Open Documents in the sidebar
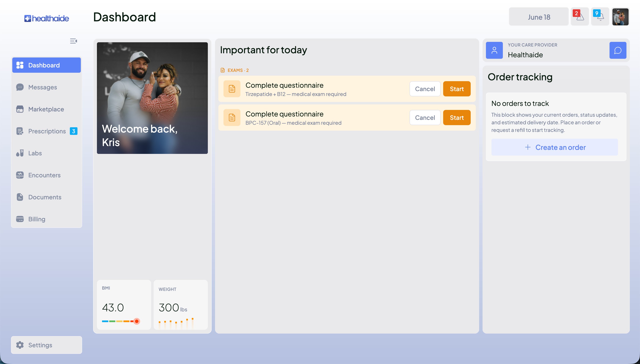This screenshot has width=640, height=364. (47, 197)
